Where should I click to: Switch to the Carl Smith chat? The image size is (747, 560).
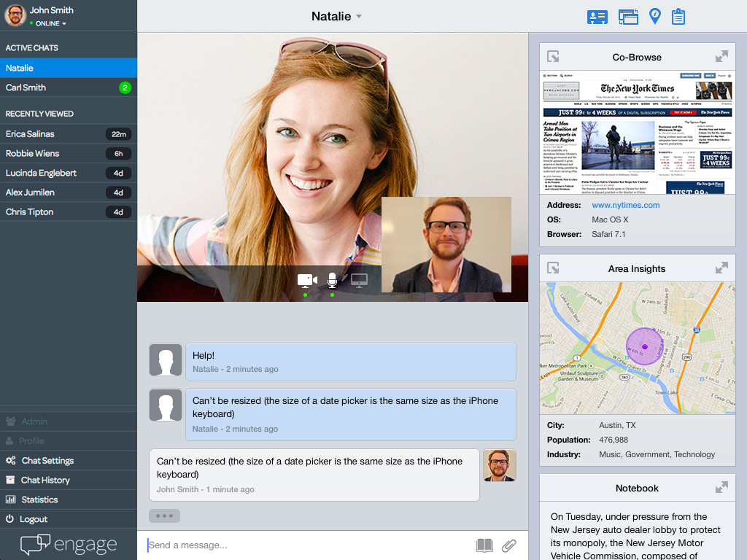tap(69, 87)
